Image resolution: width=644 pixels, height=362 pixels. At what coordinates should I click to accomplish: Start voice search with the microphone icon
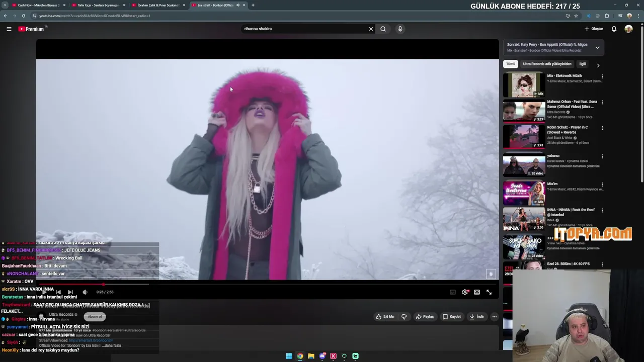click(x=400, y=29)
